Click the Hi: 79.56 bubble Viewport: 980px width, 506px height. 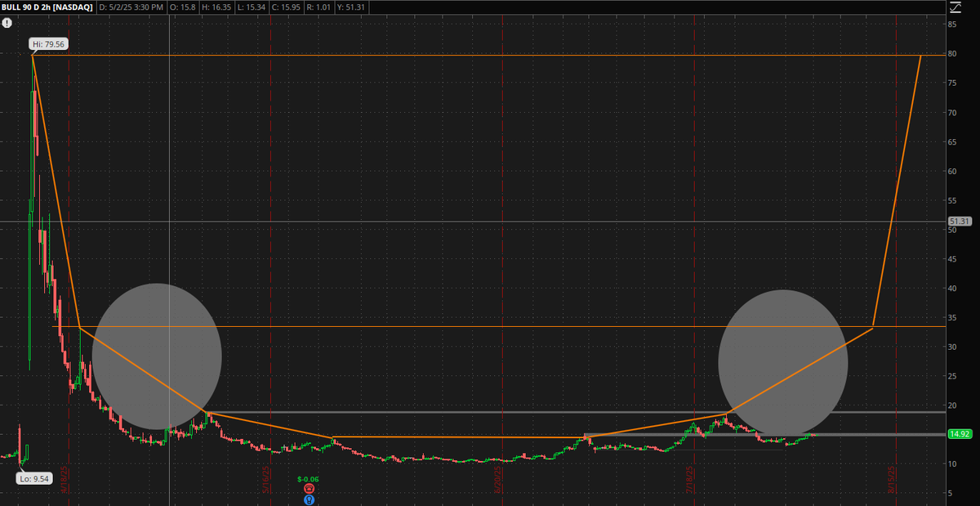tap(49, 46)
